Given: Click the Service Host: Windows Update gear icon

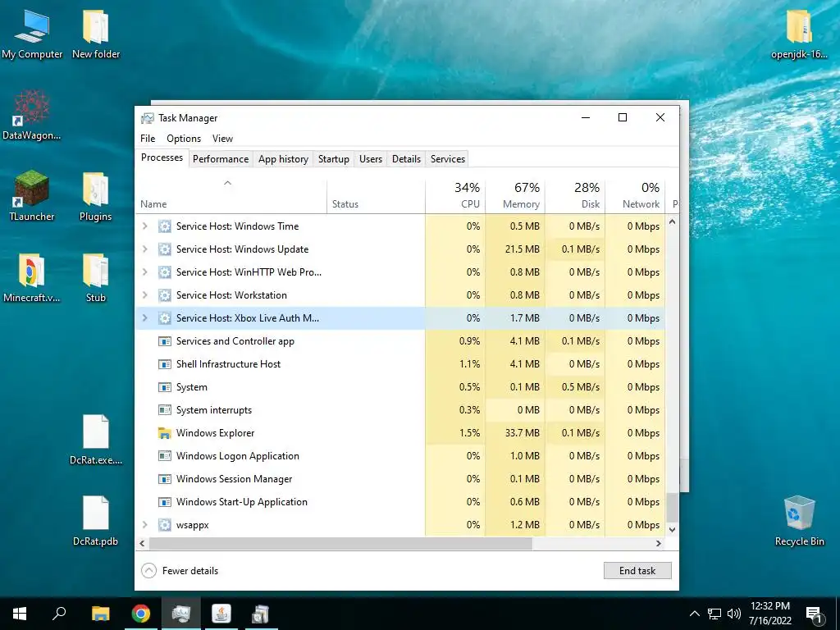Looking at the screenshot, I should [x=164, y=249].
